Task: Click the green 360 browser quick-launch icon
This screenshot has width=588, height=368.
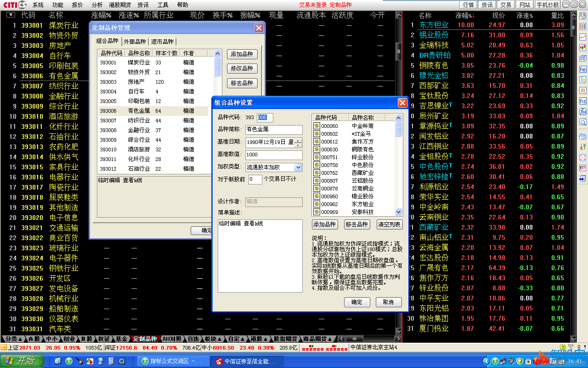Action: coord(69,361)
